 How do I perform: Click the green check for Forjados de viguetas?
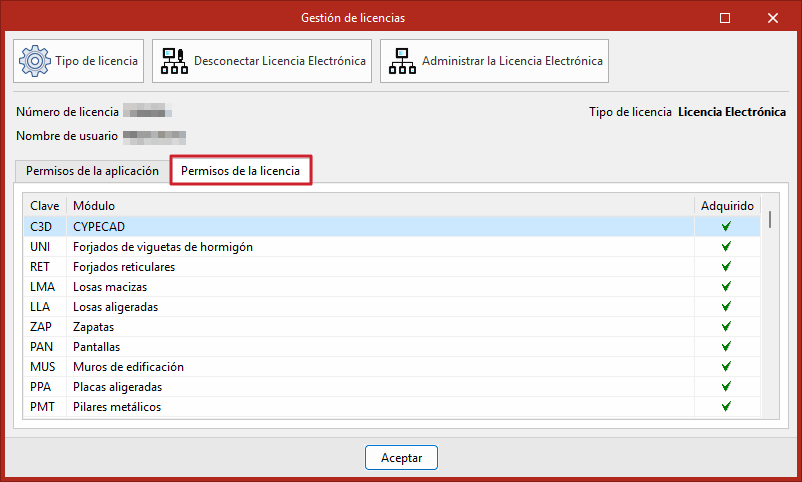[726, 246]
